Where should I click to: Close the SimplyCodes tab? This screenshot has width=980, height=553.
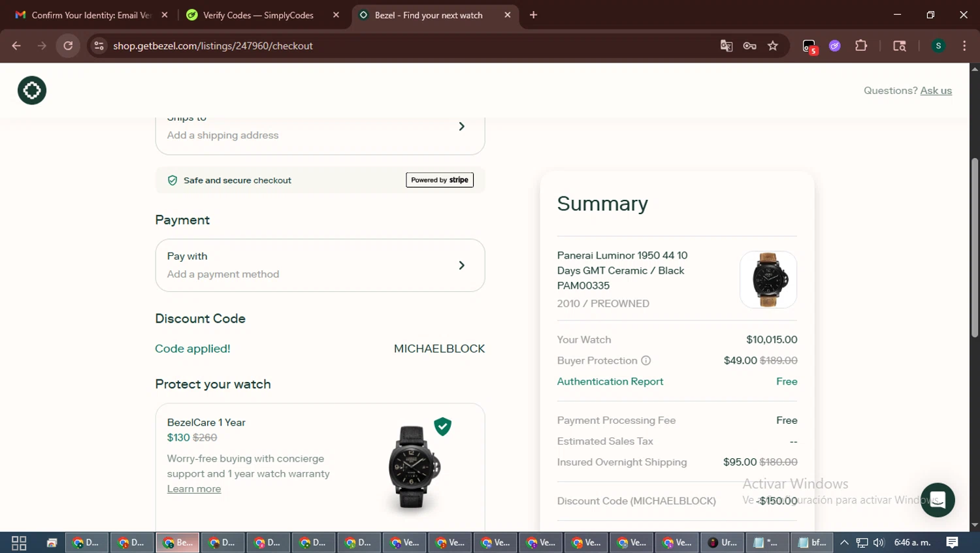pos(336,15)
